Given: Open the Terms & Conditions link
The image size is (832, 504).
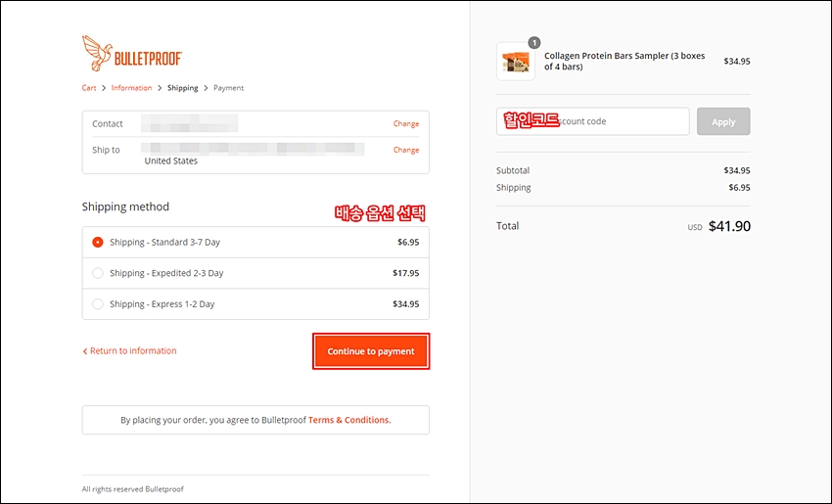Looking at the screenshot, I should click(348, 420).
